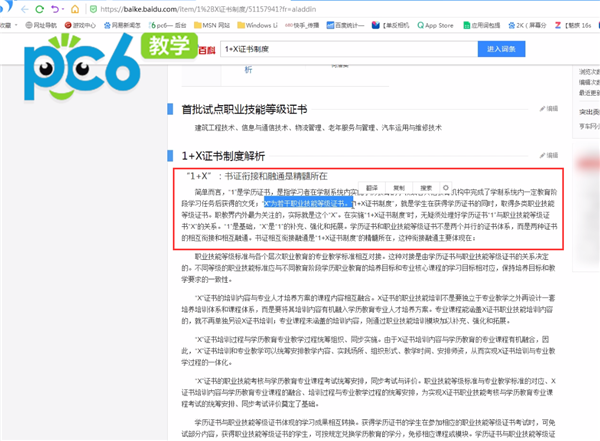Open the MSN 网站 bookmark folder
Screen dimensions: 600x441
pos(212,25)
